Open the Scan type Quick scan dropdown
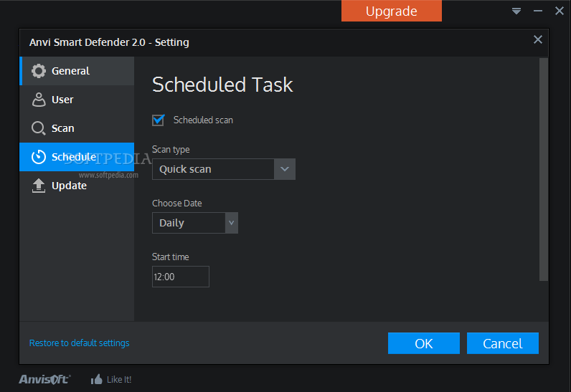This screenshot has width=571, height=392. (x=224, y=169)
